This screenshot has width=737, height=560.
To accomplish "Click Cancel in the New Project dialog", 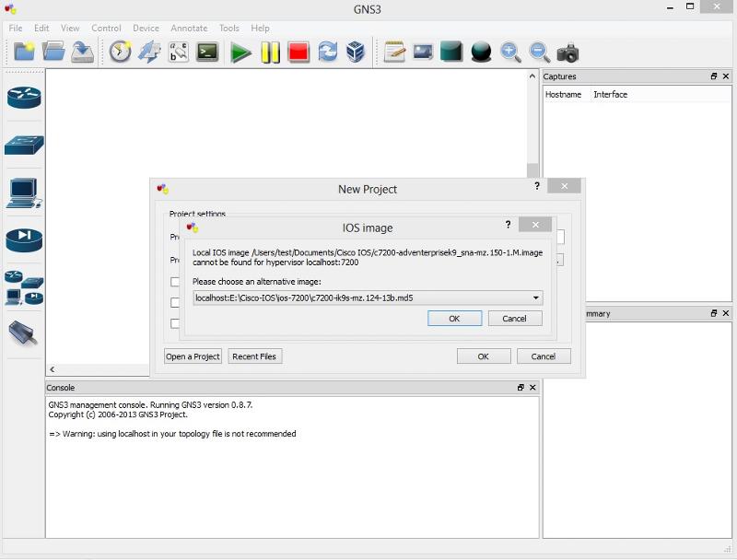I will click(544, 356).
